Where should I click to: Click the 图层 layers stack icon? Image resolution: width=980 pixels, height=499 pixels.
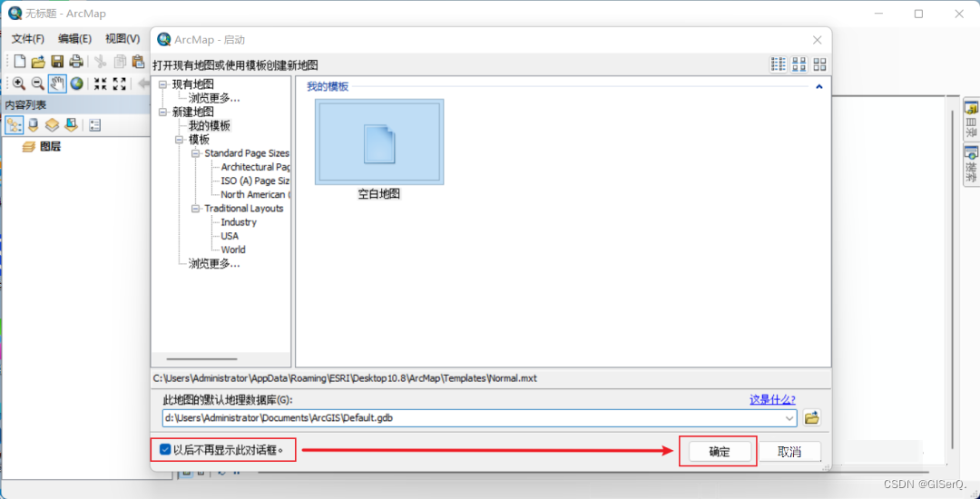[29, 147]
